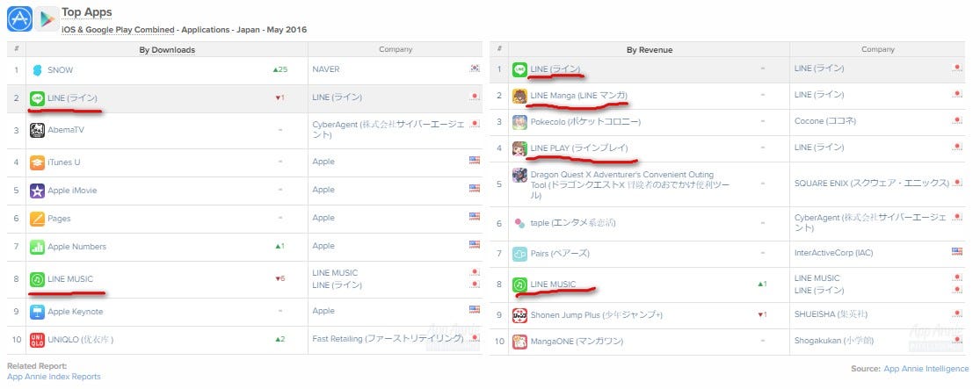Click the Pokecolo app icon
The image size is (980, 389).
pyautogui.click(x=520, y=121)
